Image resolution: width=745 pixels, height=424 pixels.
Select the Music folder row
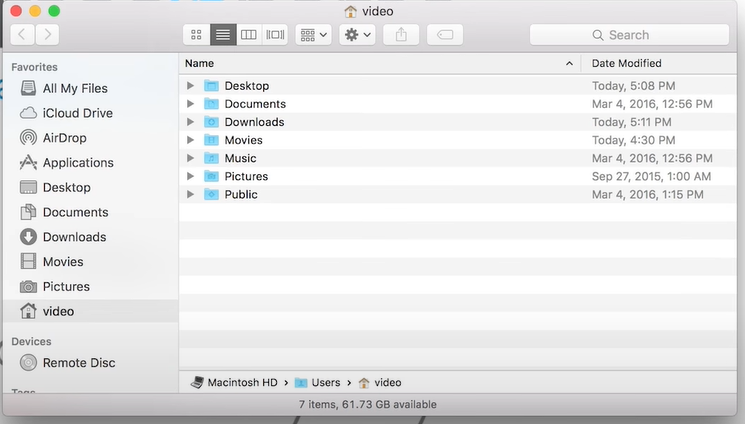click(240, 158)
